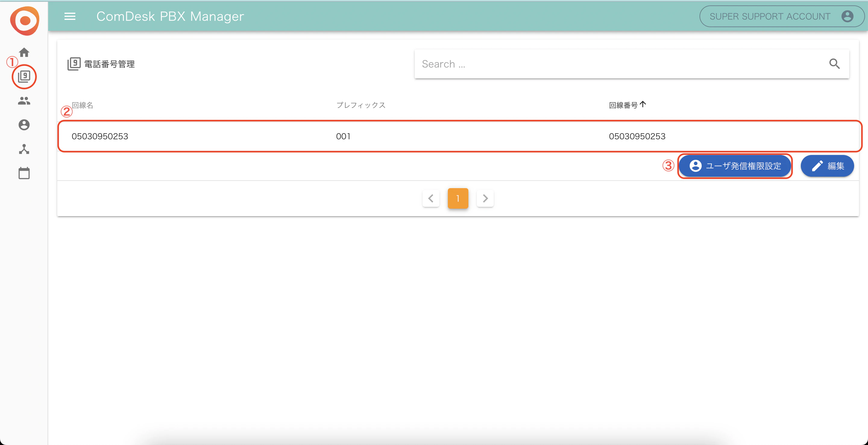Click the ユーザ発信権限設定 button

coord(735,166)
